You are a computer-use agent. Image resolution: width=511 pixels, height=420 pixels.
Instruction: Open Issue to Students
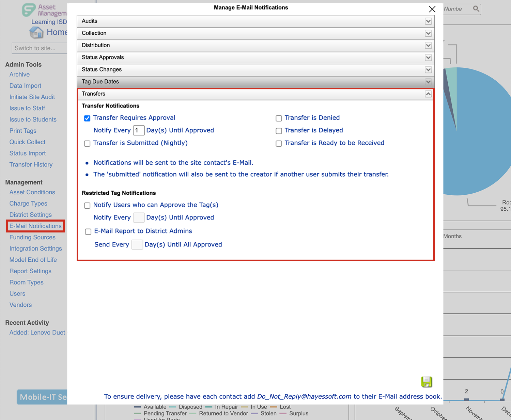click(x=33, y=119)
